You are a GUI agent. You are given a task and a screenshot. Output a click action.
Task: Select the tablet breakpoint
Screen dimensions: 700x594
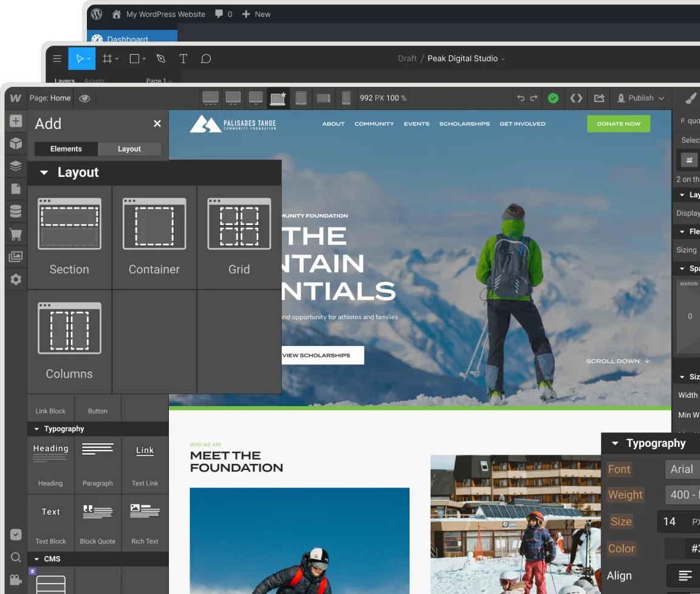[301, 98]
